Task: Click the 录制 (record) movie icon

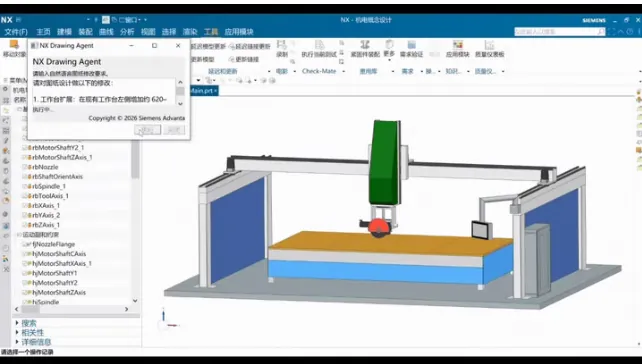Action: point(282,48)
